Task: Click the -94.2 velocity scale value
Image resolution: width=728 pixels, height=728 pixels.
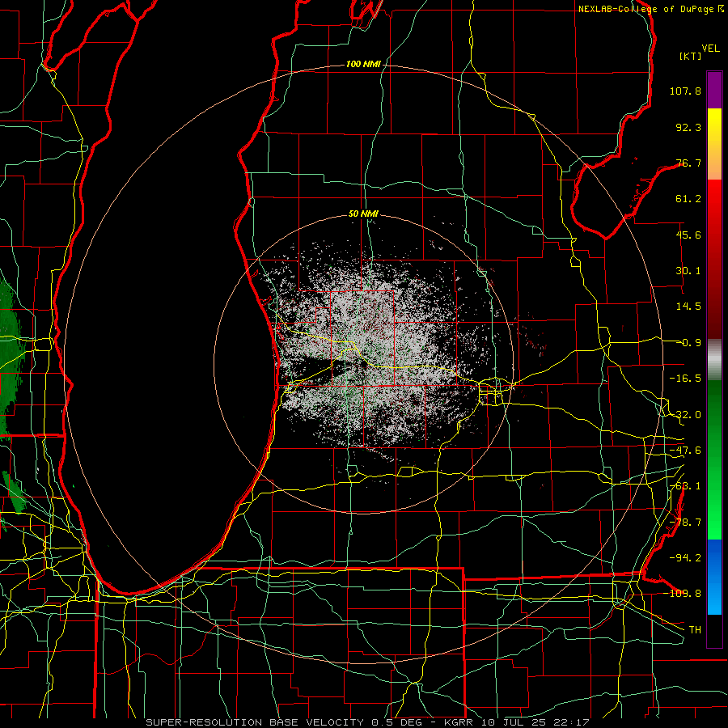Action: [685, 557]
